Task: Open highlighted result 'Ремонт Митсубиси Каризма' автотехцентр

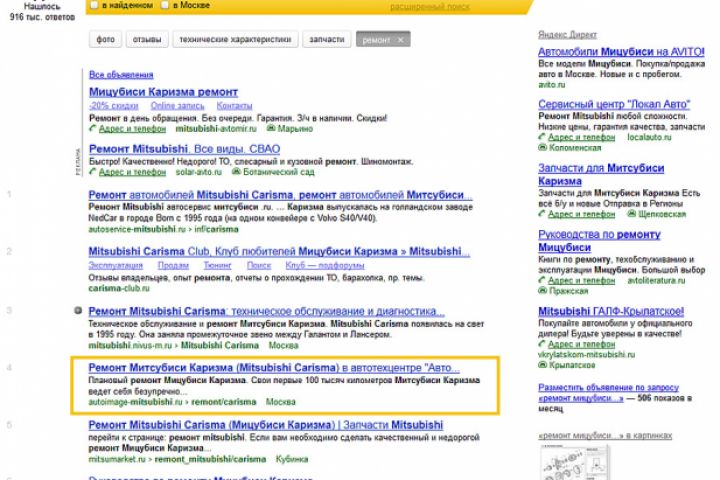Action: [x=274, y=368]
